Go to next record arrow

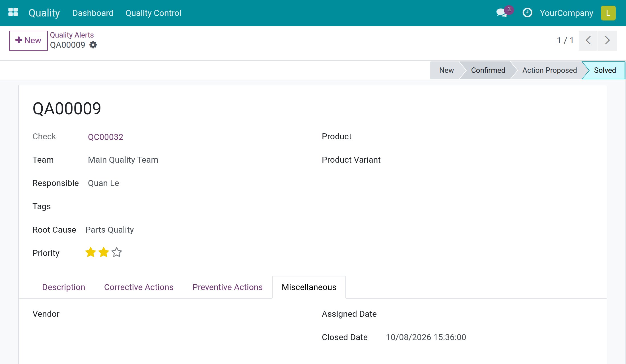[x=608, y=40]
